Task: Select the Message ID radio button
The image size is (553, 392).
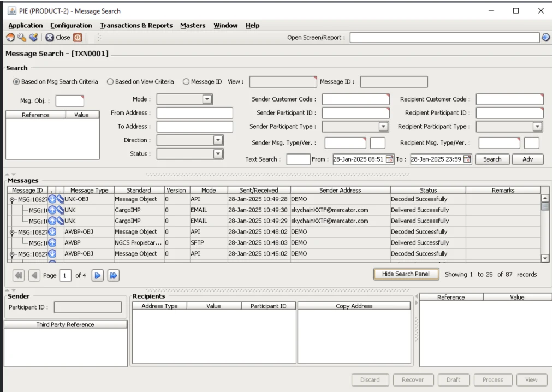Action: [186, 81]
